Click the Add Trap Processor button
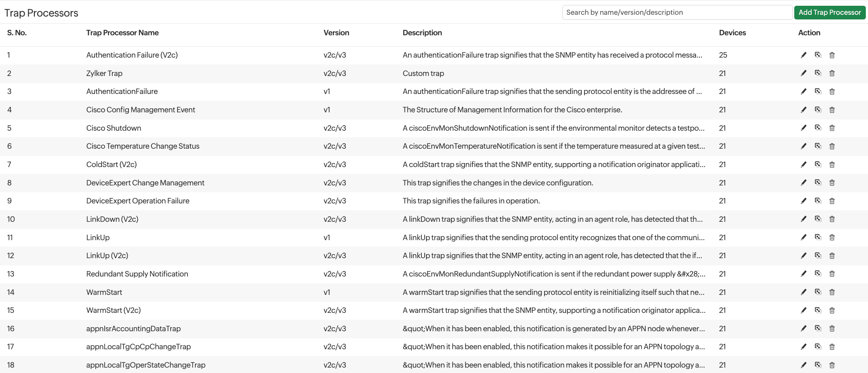Screen dimensions: 868x373 [829, 12]
